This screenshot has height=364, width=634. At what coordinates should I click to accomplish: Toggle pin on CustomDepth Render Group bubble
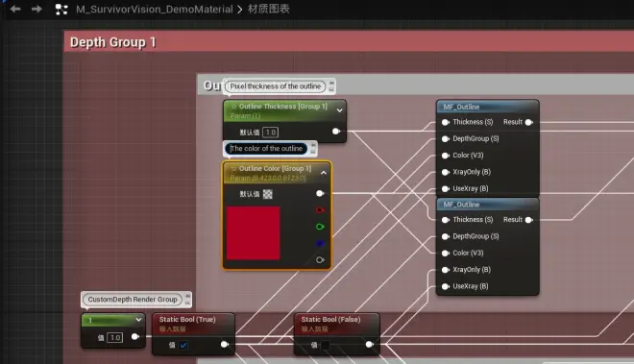(187, 296)
